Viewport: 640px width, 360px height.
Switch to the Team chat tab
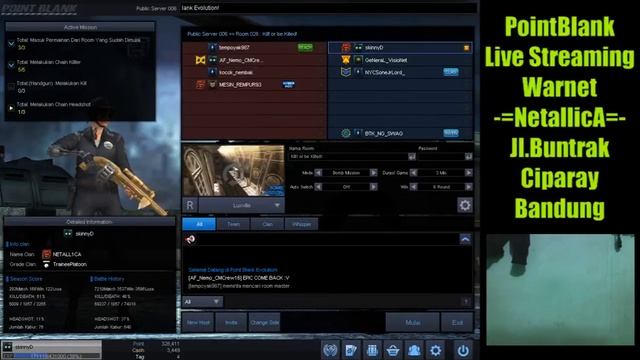233,224
